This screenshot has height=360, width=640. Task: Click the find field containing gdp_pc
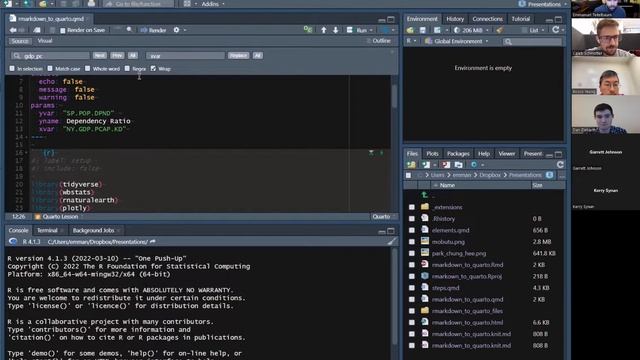point(50,56)
